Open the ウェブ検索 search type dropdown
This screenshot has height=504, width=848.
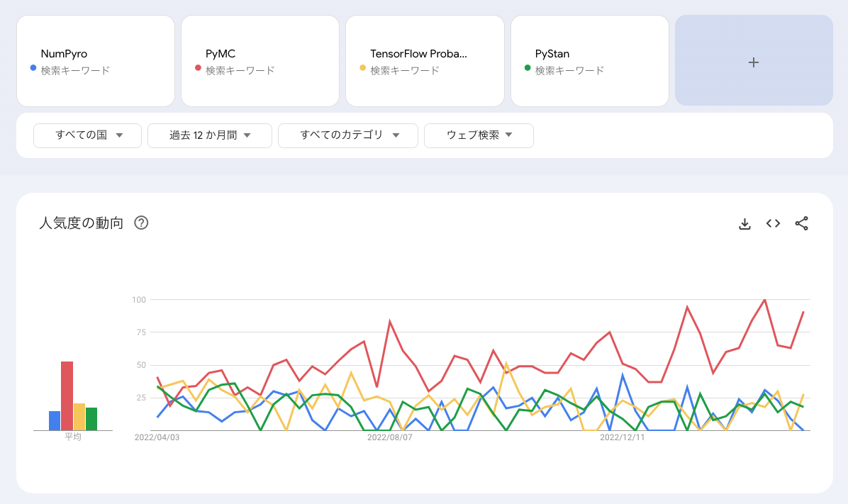pyautogui.click(x=479, y=135)
